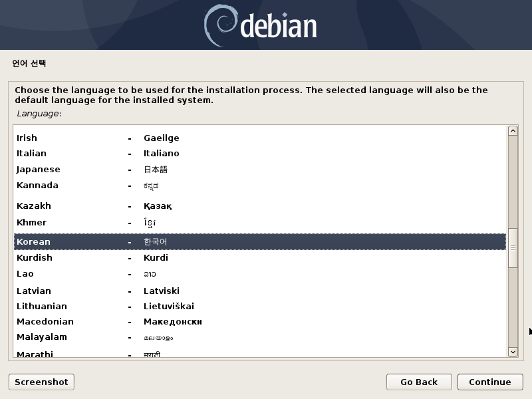Image resolution: width=532 pixels, height=399 pixels.
Task: Click the Screenshot button
Action: [41, 382]
